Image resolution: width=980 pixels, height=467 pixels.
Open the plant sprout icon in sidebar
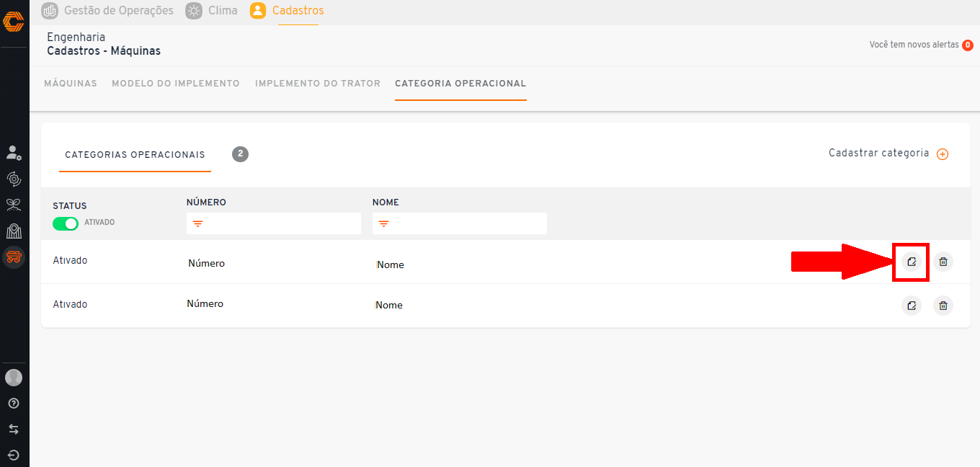[x=14, y=205]
